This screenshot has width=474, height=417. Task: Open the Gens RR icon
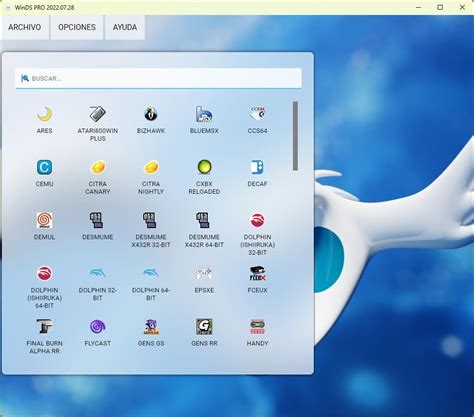point(204,327)
